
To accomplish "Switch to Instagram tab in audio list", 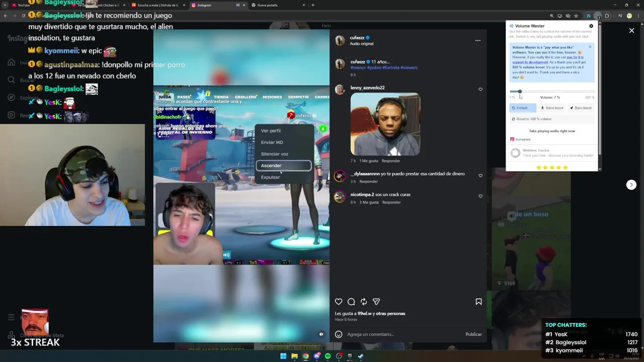I will pos(521,139).
